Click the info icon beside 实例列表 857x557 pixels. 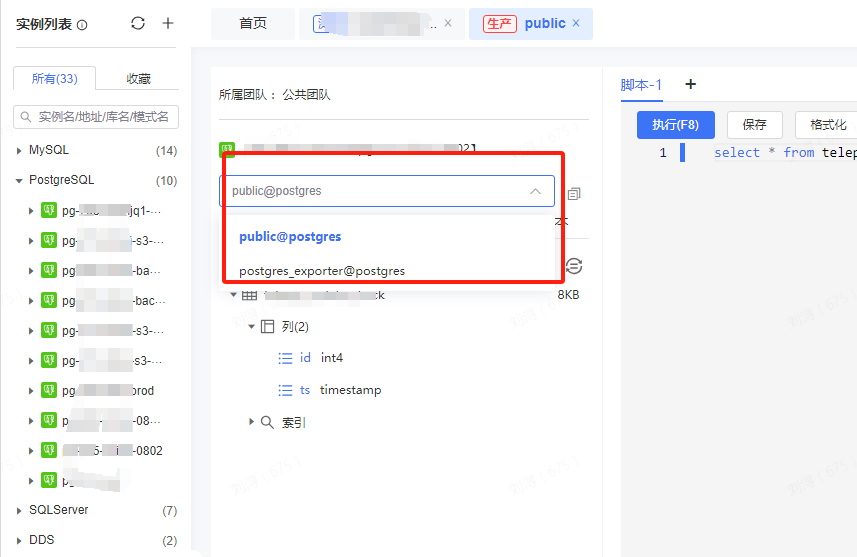pyautogui.click(x=82, y=25)
